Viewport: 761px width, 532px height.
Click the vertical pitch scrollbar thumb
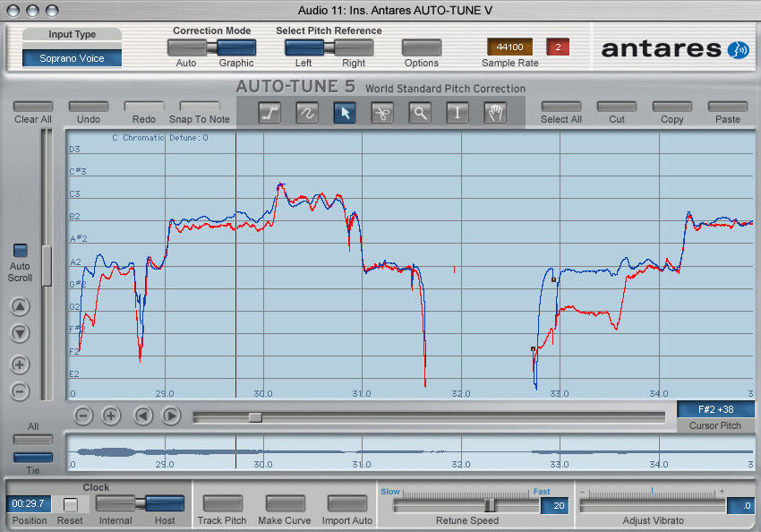(x=47, y=265)
